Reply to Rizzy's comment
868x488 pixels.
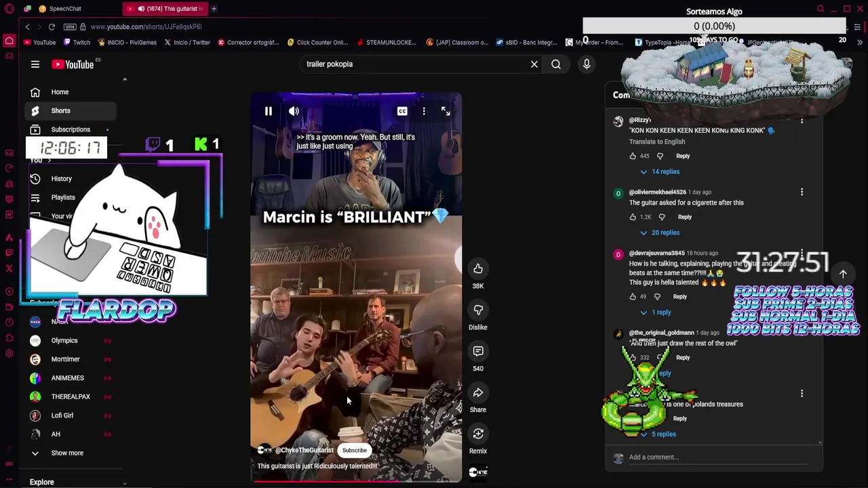[x=683, y=156]
